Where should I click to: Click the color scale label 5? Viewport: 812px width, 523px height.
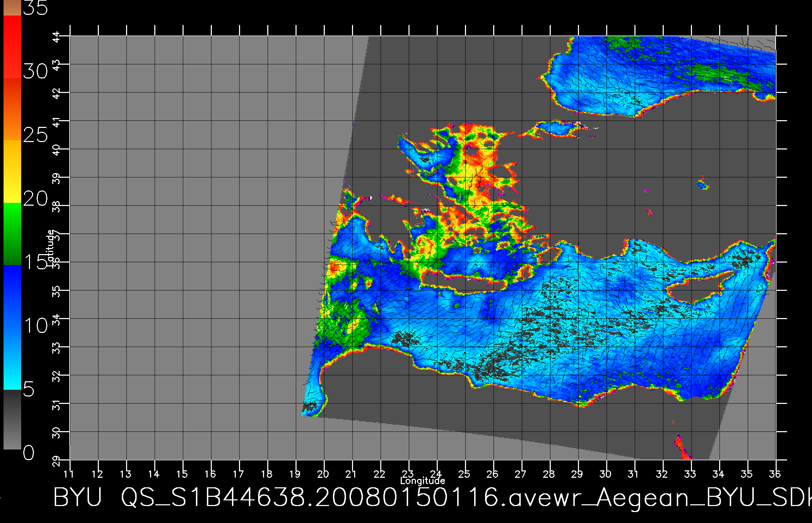point(29,389)
